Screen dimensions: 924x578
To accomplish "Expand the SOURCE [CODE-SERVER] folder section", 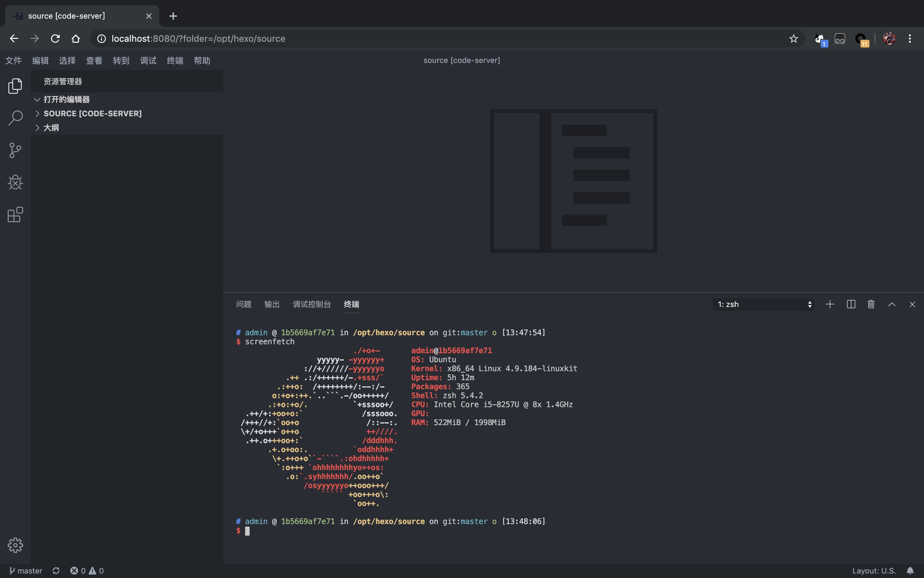I will [x=127, y=114].
